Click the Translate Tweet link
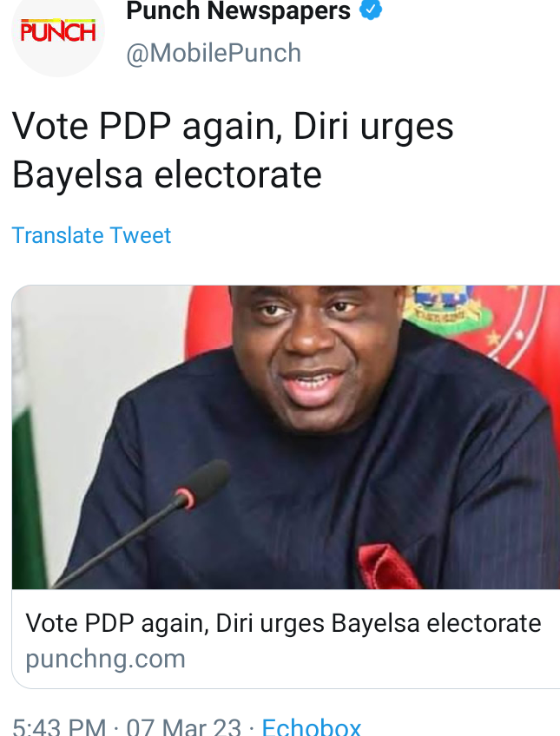Image resolution: width=560 pixels, height=736 pixels. pos(91,235)
